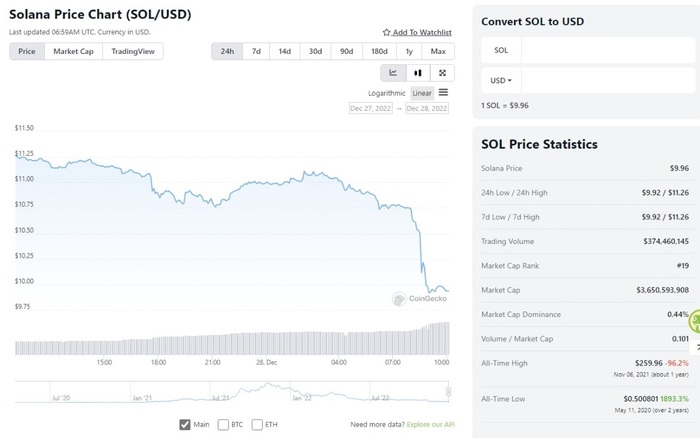
Task: Open the USD currency dropdown
Action: point(501,80)
